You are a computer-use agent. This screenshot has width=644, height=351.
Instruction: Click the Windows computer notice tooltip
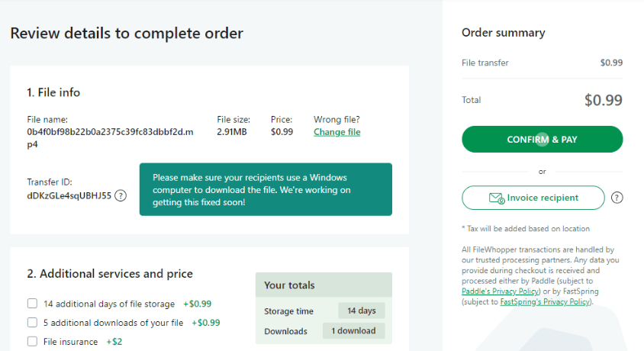265,189
